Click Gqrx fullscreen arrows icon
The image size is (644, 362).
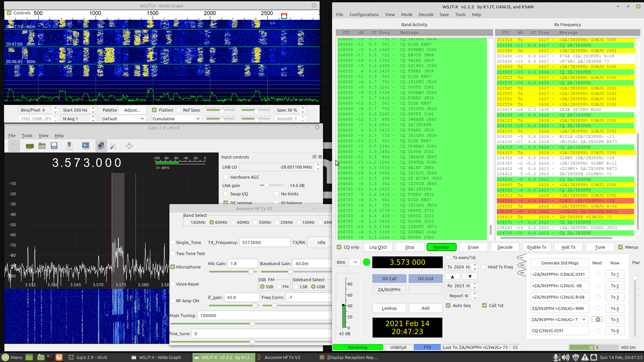129,146
